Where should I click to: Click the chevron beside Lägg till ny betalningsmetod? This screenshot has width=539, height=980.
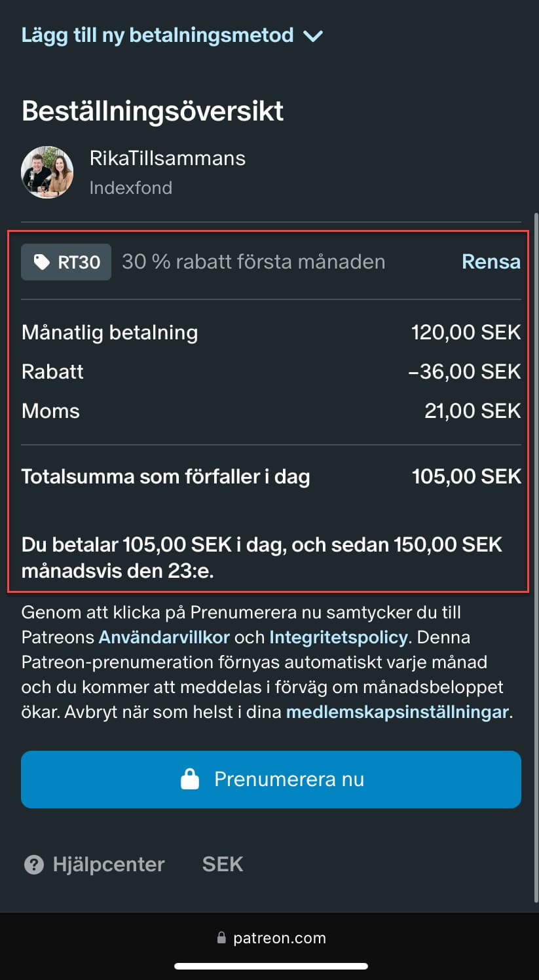[313, 36]
